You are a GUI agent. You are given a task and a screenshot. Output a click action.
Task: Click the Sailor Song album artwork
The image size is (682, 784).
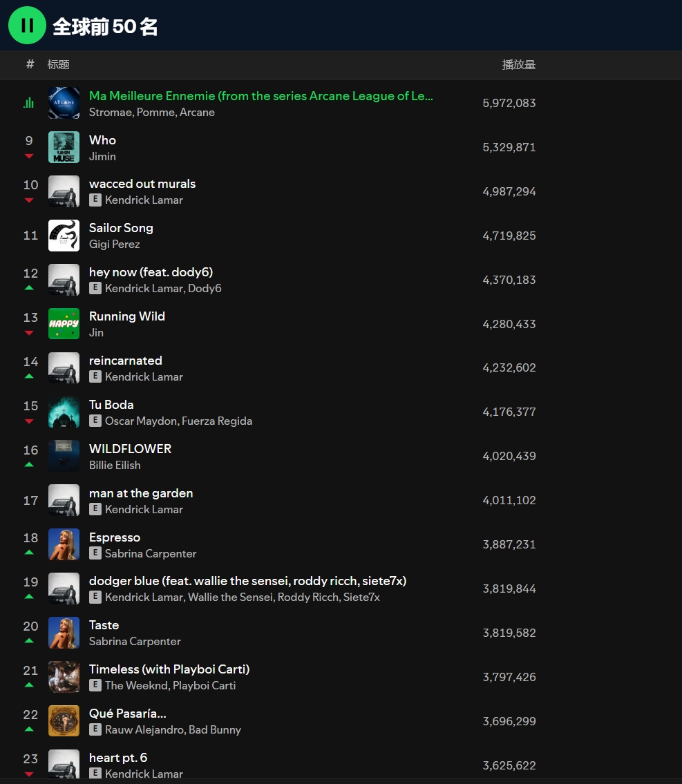[x=64, y=236]
